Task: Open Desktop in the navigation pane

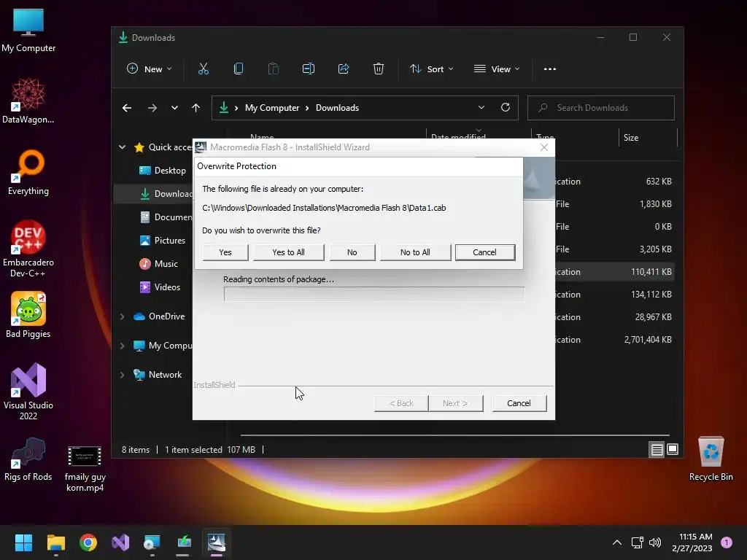Action: tap(162, 171)
